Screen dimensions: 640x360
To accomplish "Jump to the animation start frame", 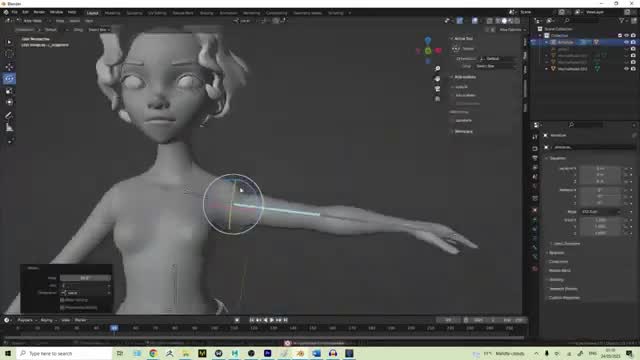I will [x=252, y=320].
